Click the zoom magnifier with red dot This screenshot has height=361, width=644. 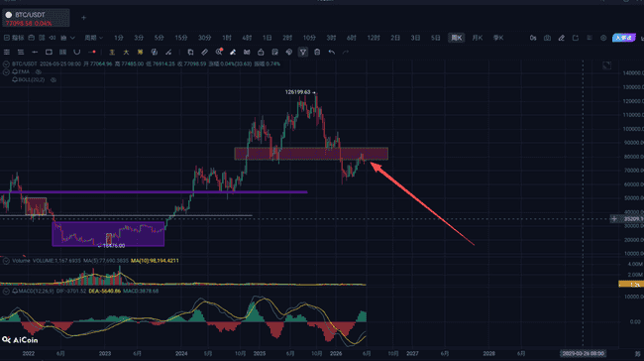(x=219, y=52)
